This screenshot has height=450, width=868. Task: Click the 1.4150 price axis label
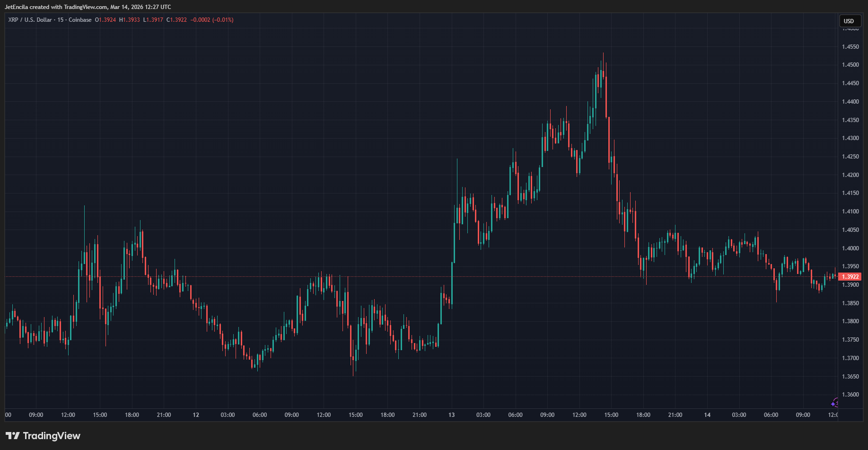click(x=850, y=193)
